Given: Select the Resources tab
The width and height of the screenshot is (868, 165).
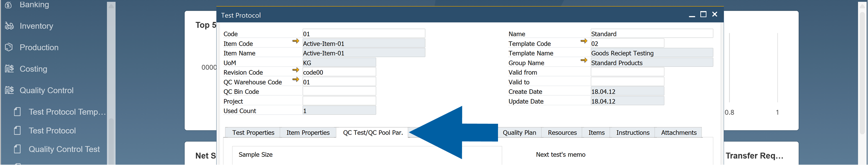Looking at the screenshot, I should tap(562, 133).
